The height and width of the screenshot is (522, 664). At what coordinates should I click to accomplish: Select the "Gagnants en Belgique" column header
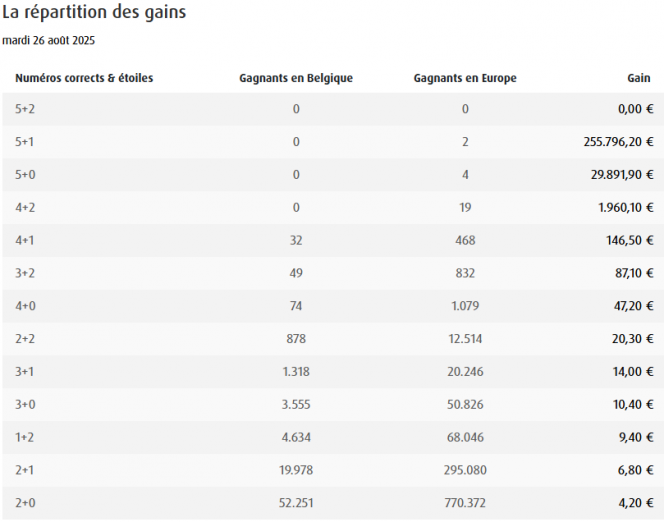click(296, 78)
